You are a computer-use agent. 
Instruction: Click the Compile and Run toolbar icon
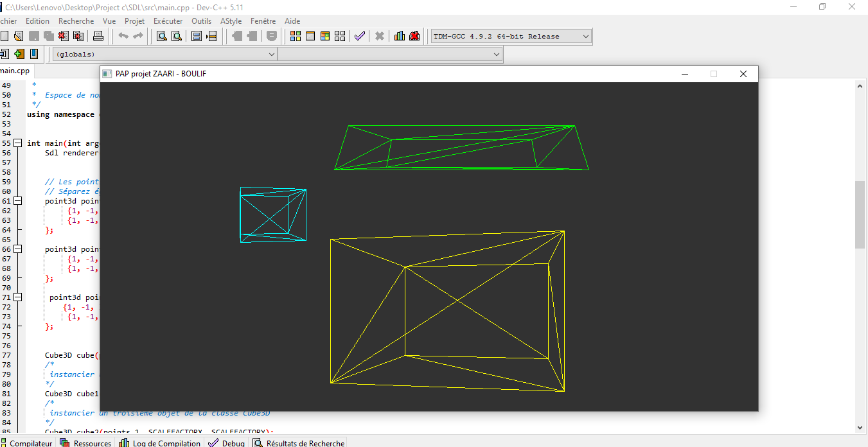click(325, 36)
